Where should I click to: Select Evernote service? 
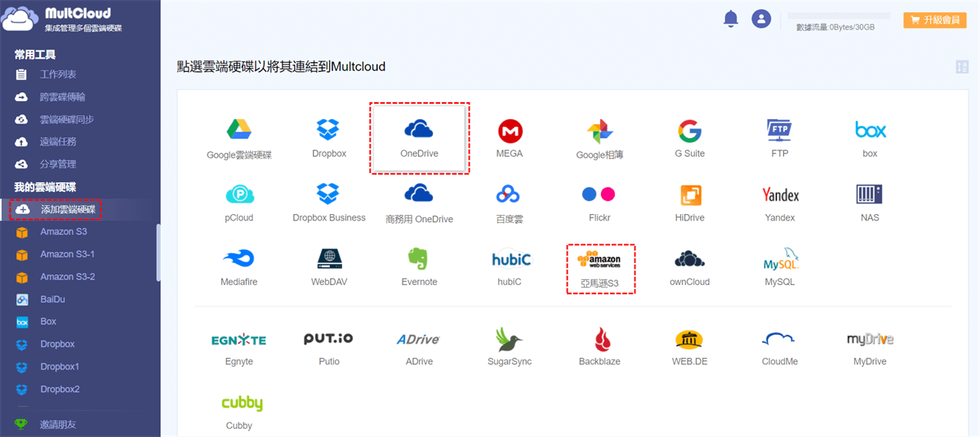(418, 258)
